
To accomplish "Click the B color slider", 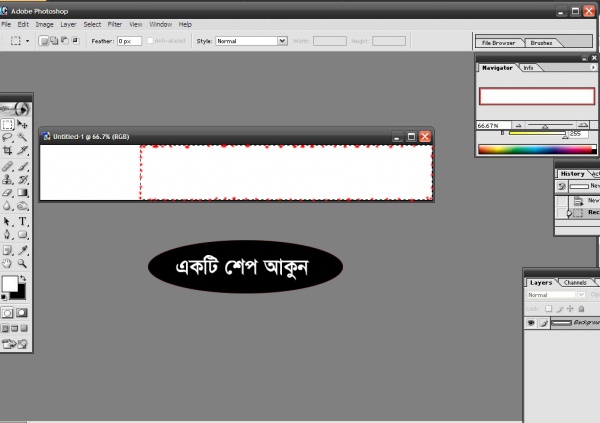I will [537, 134].
